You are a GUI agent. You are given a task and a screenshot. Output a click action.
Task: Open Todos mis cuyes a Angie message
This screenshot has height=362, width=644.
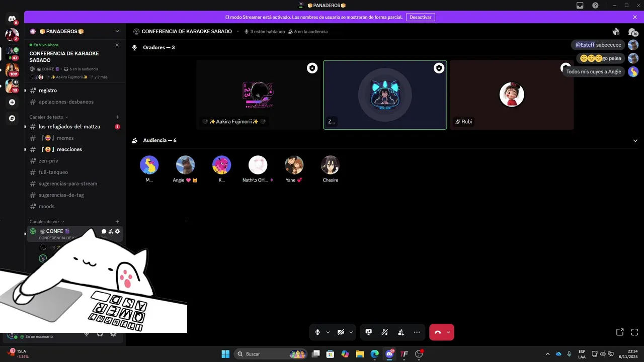coord(594,71)
